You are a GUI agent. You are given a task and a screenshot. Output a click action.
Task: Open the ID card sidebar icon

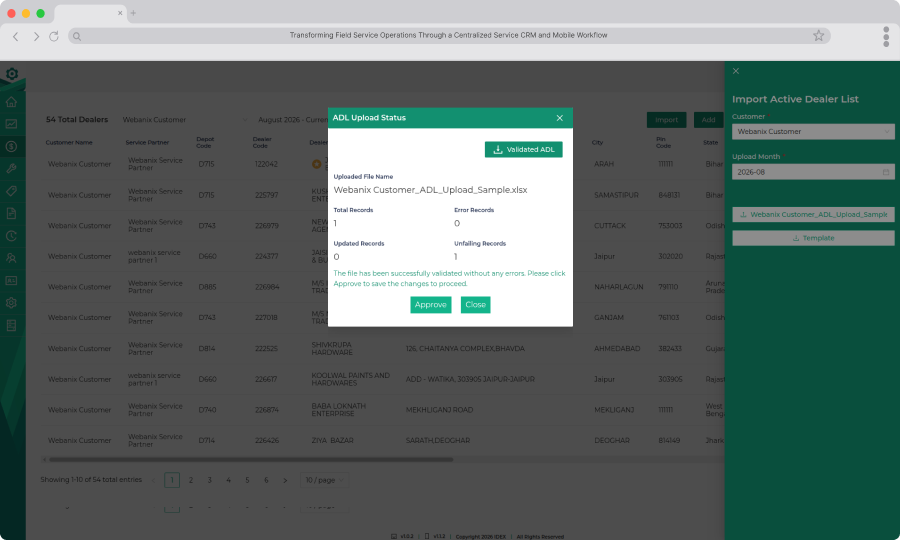(x=11, y=281)
